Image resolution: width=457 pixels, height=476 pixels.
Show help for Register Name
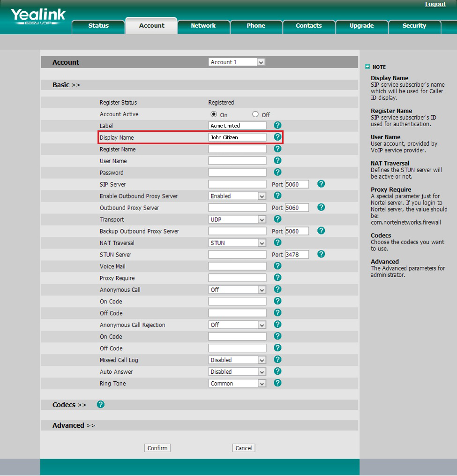(x=277, y=149)
